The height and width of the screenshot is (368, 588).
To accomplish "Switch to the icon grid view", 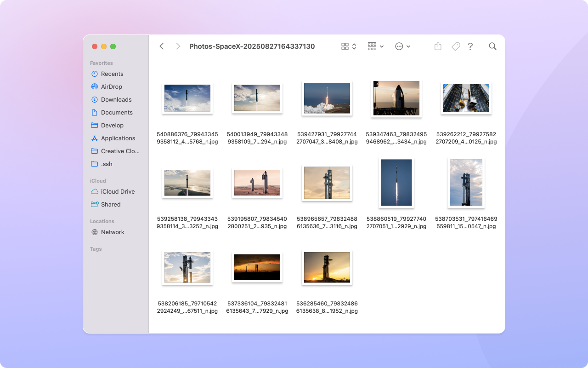I will 345,46.
